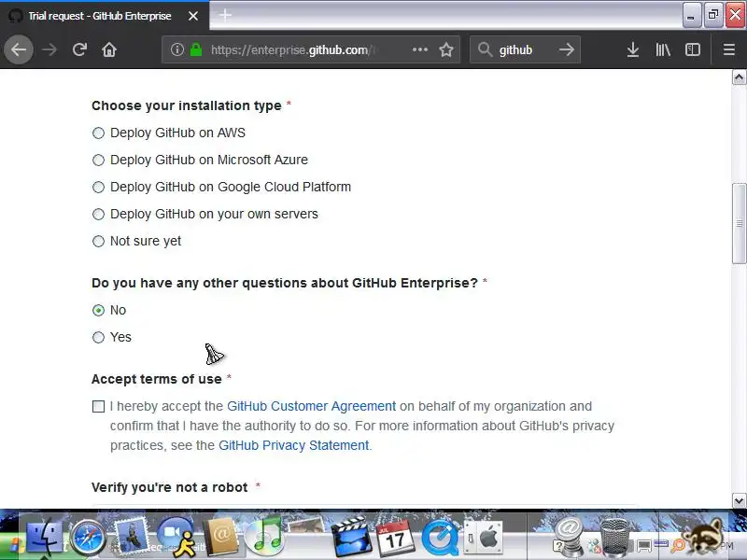
Task: Open Address Book in the dock
Action: click(221, 536)
